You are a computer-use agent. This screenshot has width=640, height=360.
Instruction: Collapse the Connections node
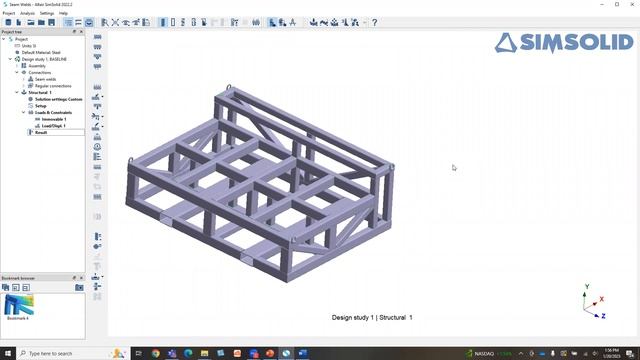[17, 72]
